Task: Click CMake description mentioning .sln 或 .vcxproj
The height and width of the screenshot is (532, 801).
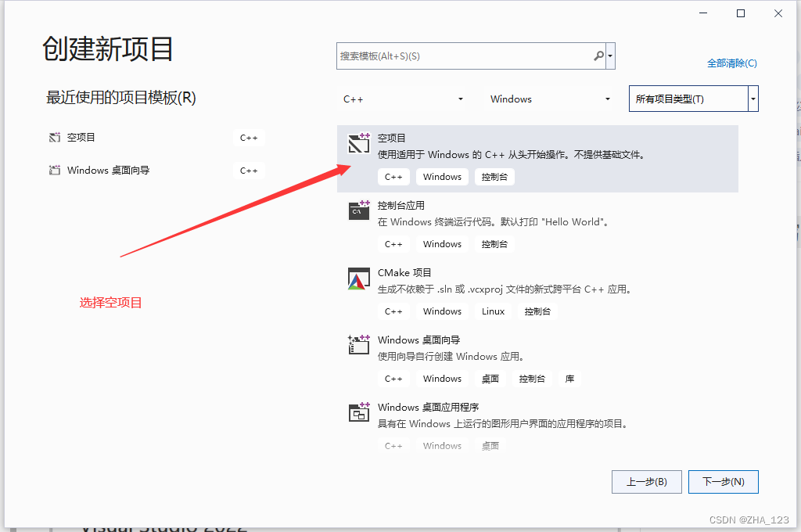Action: pyautogui.click(x=505, y=289)
